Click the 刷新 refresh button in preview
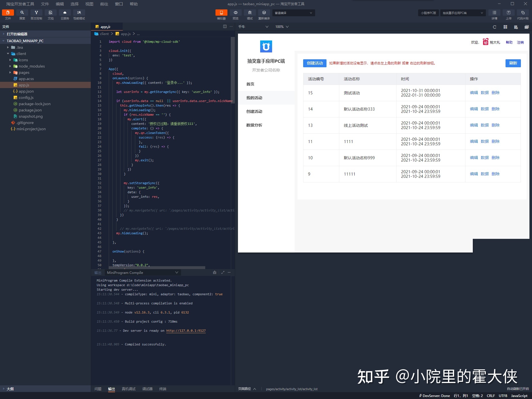 513,63
